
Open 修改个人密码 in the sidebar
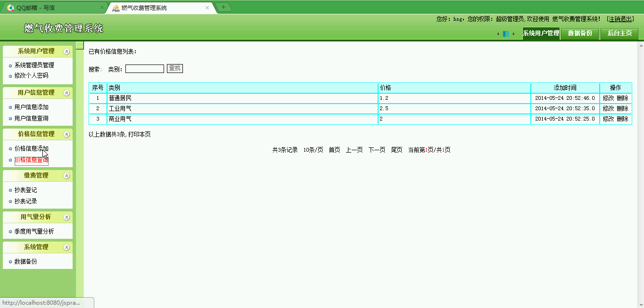tap(32, 75)
